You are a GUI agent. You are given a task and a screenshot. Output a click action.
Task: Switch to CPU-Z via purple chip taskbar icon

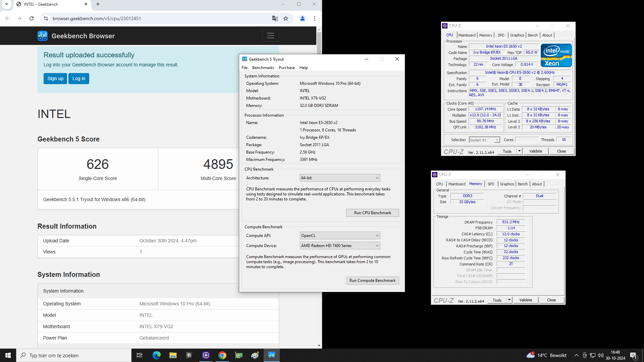click(206, 355)
